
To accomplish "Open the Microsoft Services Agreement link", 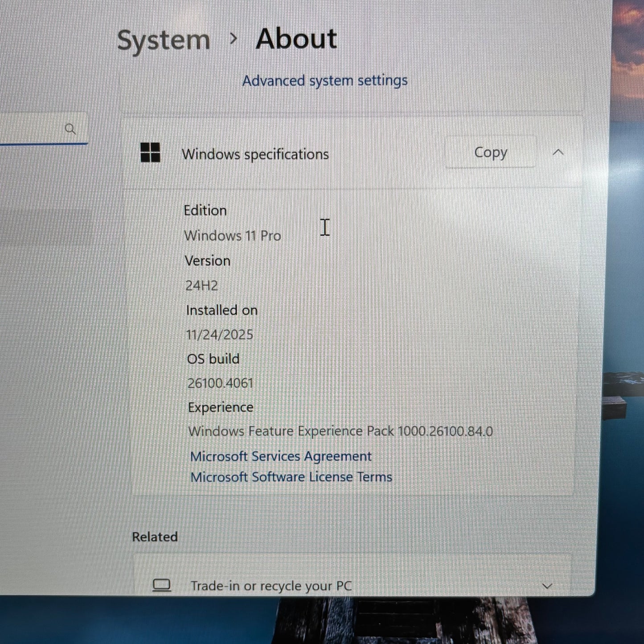I will click(281, 456).
